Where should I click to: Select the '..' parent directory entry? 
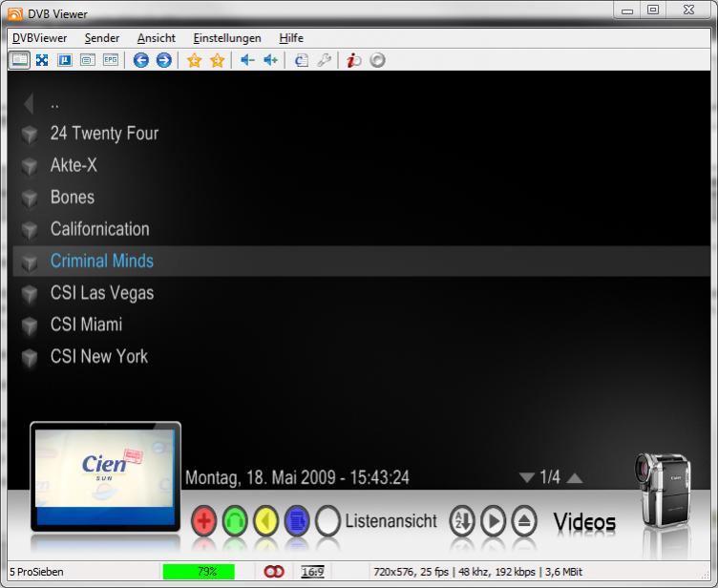pos(54,105)
